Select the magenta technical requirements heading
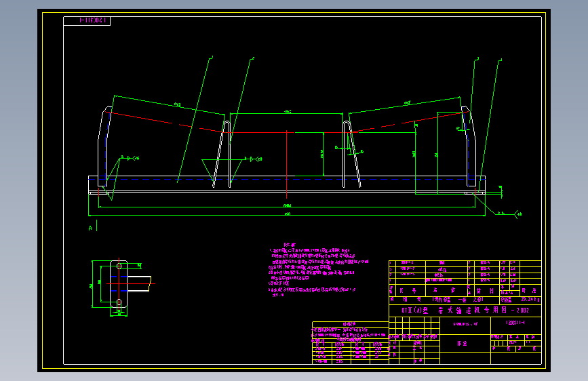This screenshot has width=588, height=381. point(290,245)
